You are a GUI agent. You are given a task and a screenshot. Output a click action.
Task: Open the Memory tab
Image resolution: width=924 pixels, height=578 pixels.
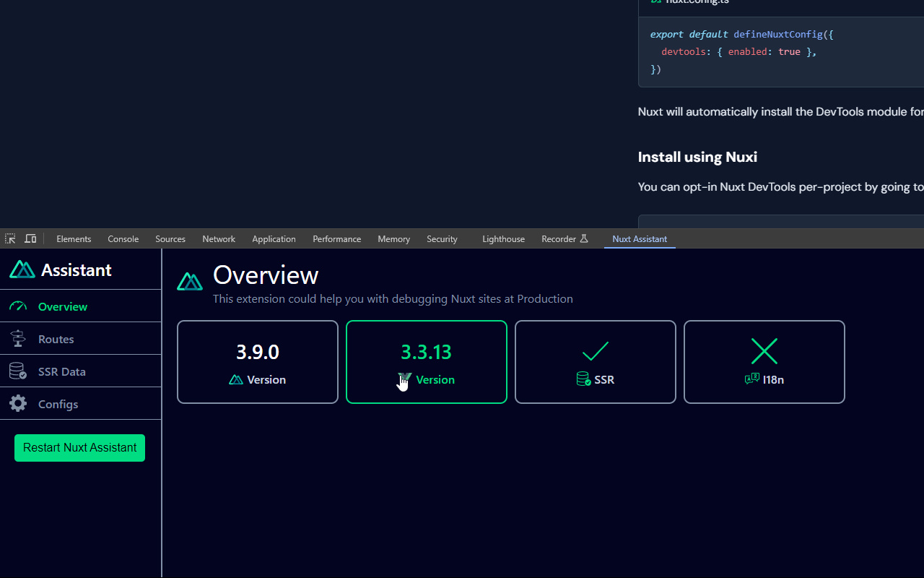pyautogui.click(x=393, y=239)
